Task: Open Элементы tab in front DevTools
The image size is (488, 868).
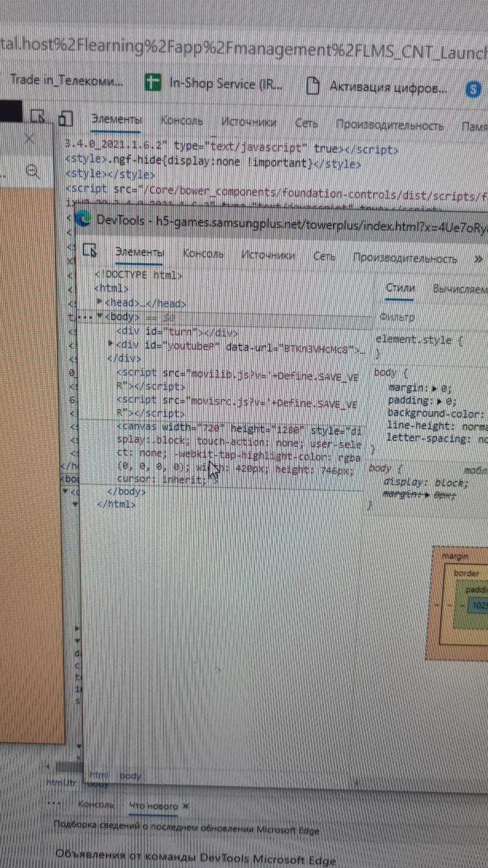Action: pyautogui.click(x=139, y=253)
